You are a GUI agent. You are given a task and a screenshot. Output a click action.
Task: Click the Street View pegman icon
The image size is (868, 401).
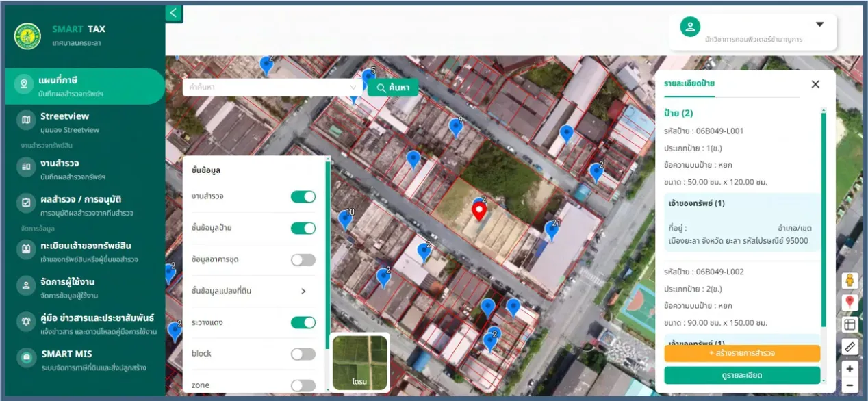point(850,281)
